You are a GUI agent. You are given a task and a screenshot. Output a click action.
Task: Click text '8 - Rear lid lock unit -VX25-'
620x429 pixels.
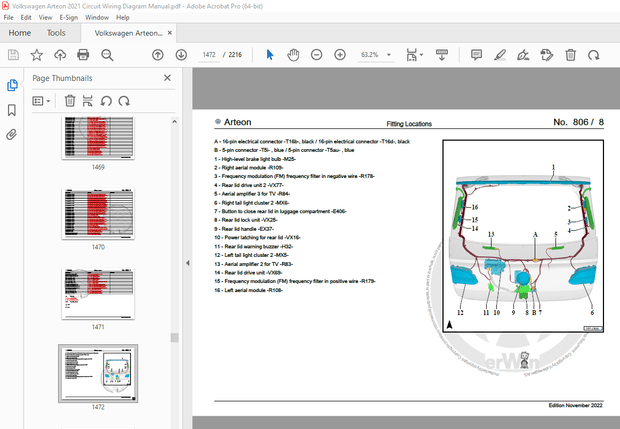(x=246, y=220)
